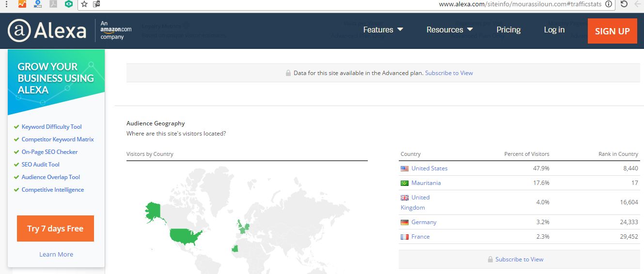Click the Alexa extension icon in toolbar
The height and width of the screenshot is (274, 644).
pos(38,4)
